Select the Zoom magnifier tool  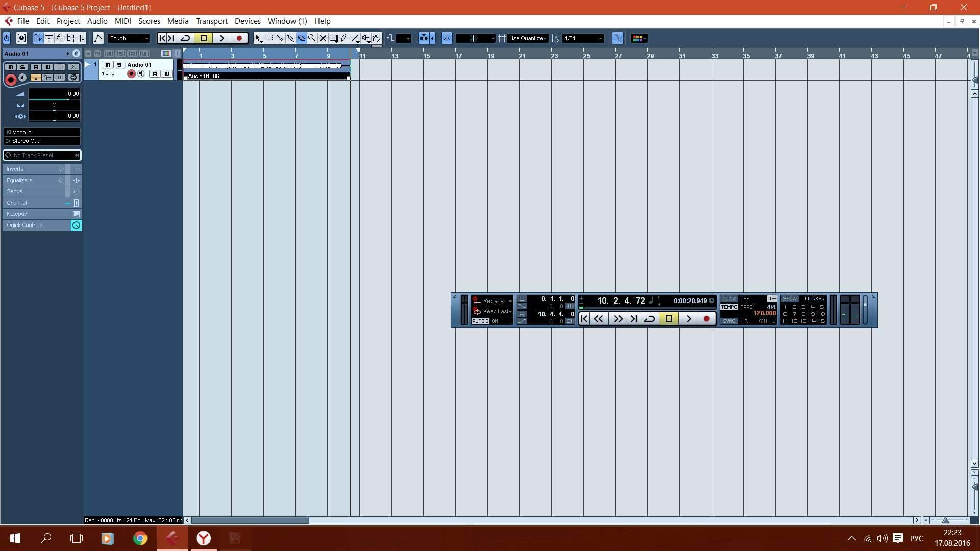[x=312, y=38]
